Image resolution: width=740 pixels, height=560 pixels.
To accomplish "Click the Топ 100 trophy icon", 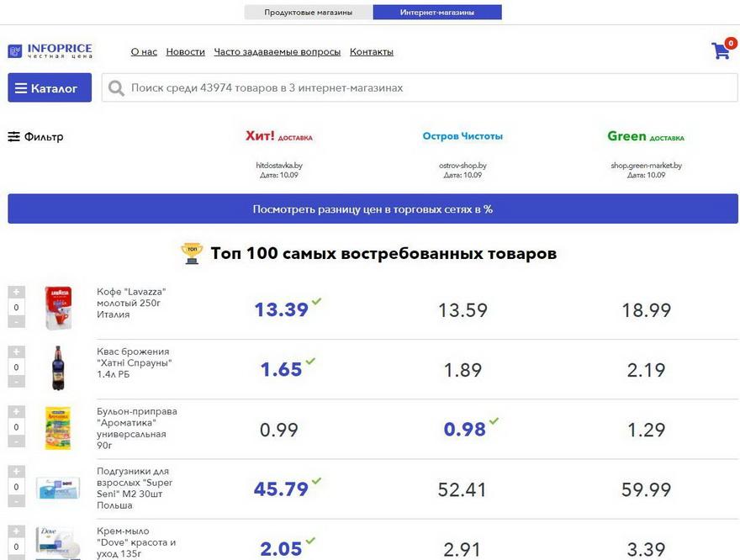I will pyautogui.click(x=192, y=253).
